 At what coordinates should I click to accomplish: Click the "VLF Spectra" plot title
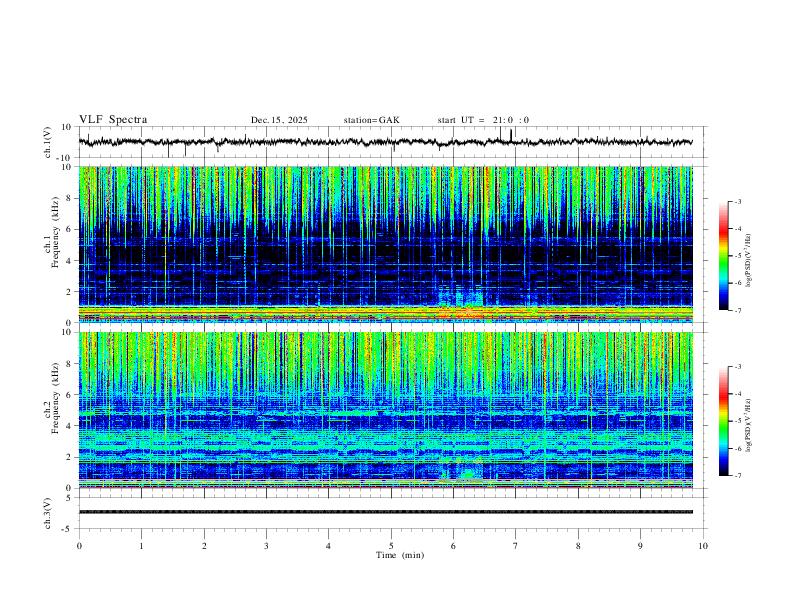coord(113,119)
